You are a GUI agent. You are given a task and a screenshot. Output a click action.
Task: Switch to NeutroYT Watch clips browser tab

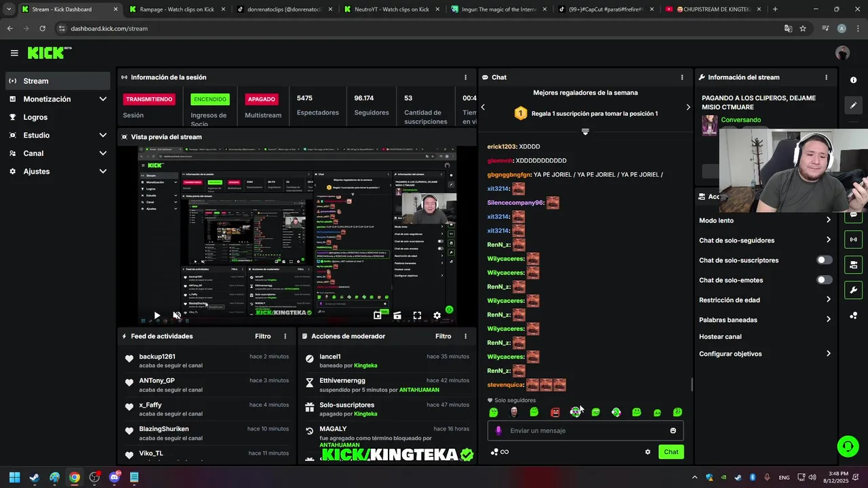click(391, 9)
